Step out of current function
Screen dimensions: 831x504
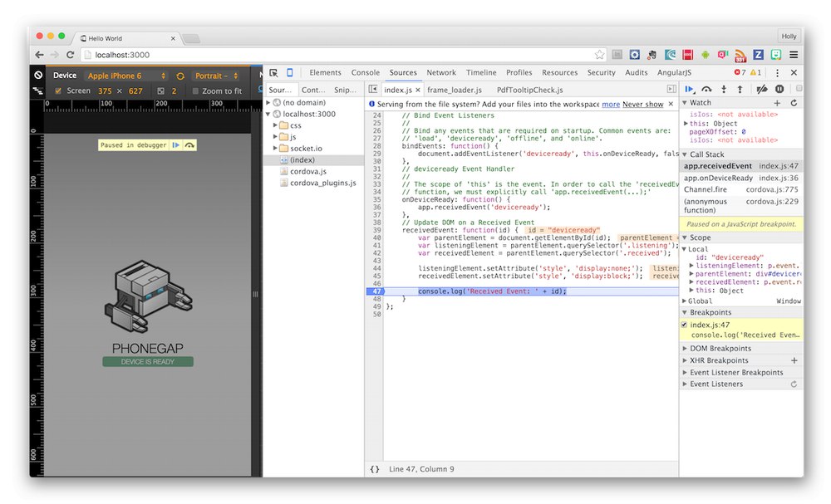740,89
